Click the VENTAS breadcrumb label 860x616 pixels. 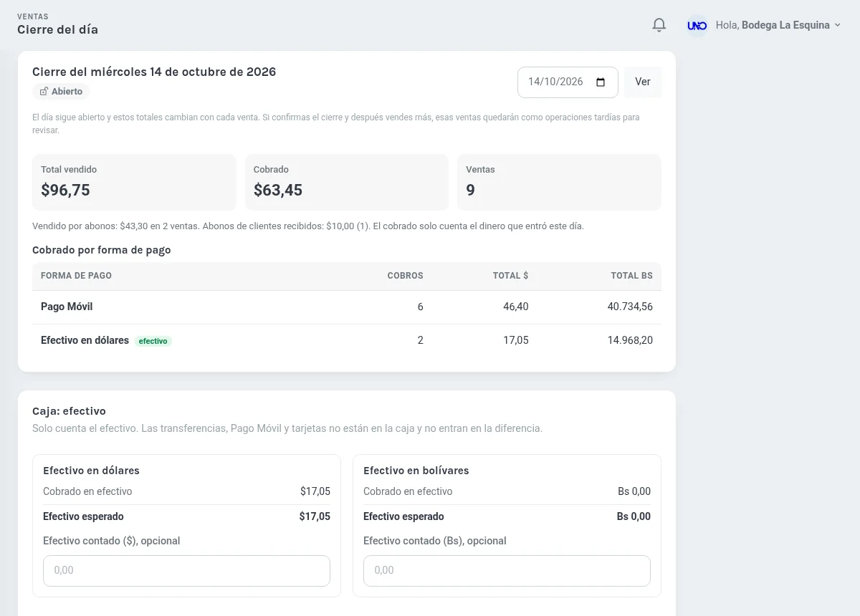(x=33, y=16)
